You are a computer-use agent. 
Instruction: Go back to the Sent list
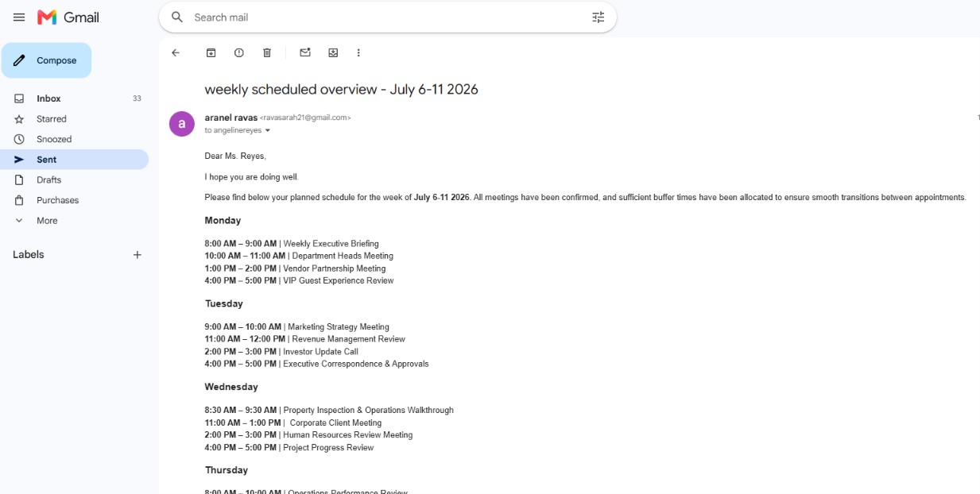click(x=176, y=52)
